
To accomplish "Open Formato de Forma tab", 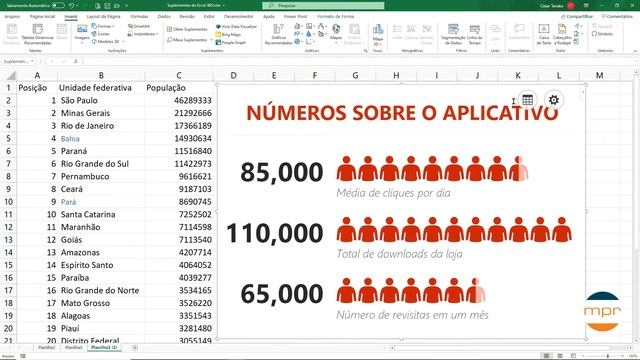I will coord(336,16).
